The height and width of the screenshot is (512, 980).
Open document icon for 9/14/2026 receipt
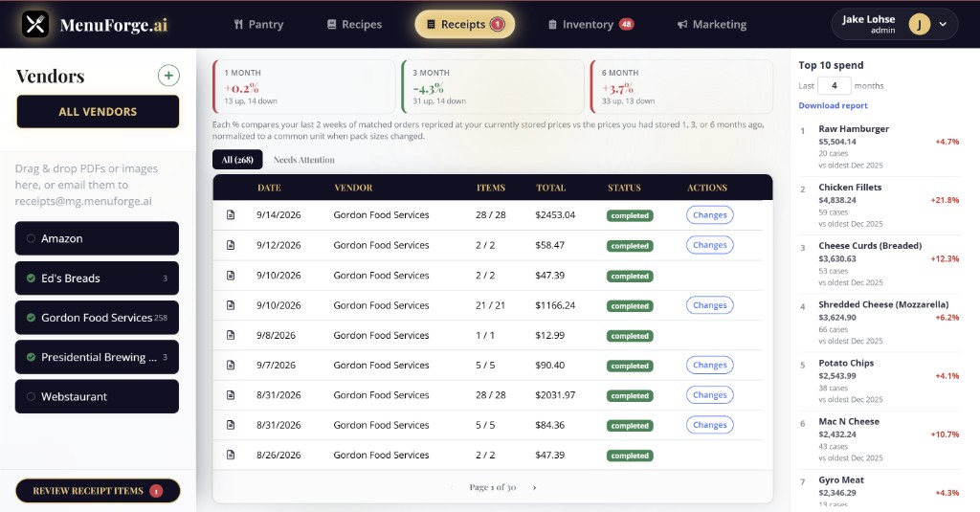pyautogui.click(x=231, y=215)
